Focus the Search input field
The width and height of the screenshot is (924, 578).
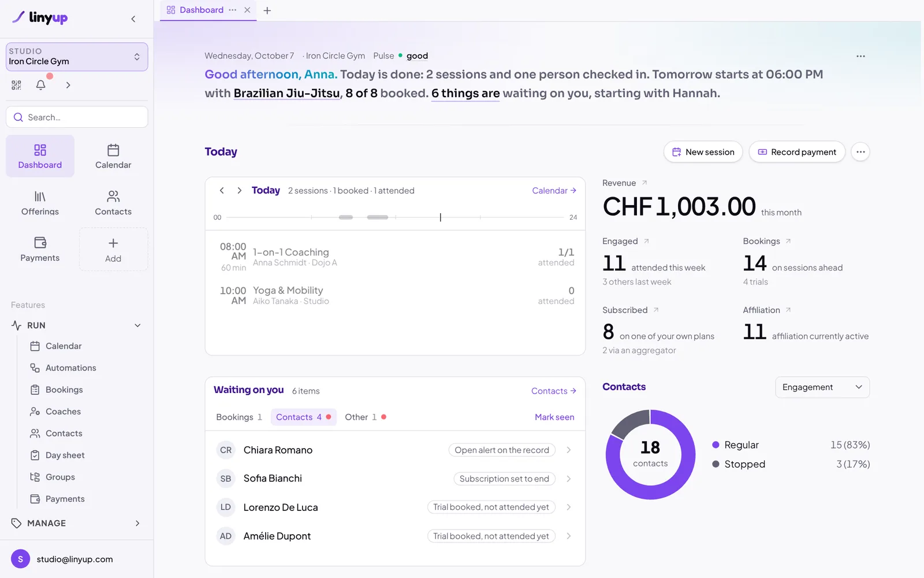click(x=77, y=117)
